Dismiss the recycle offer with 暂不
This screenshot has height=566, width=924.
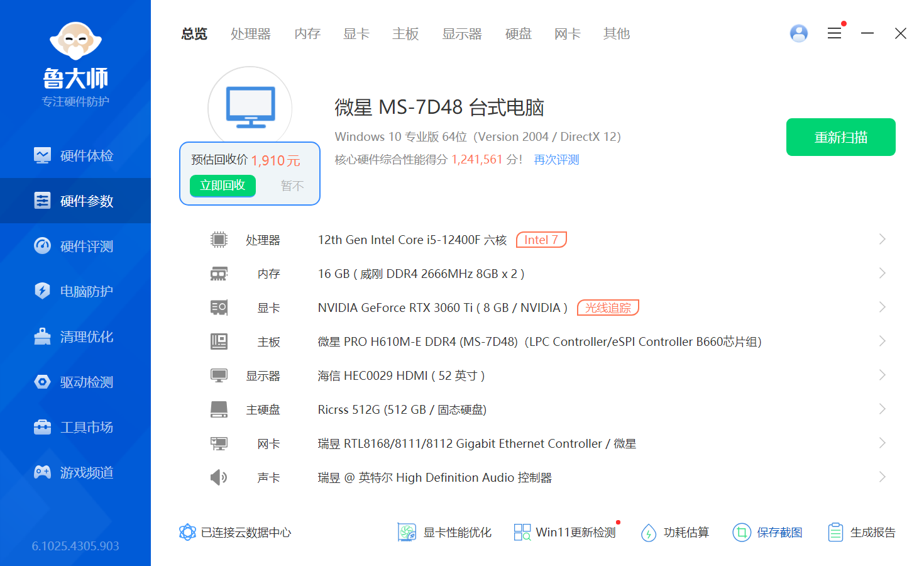pyautogui.click(x=292, y=186)
